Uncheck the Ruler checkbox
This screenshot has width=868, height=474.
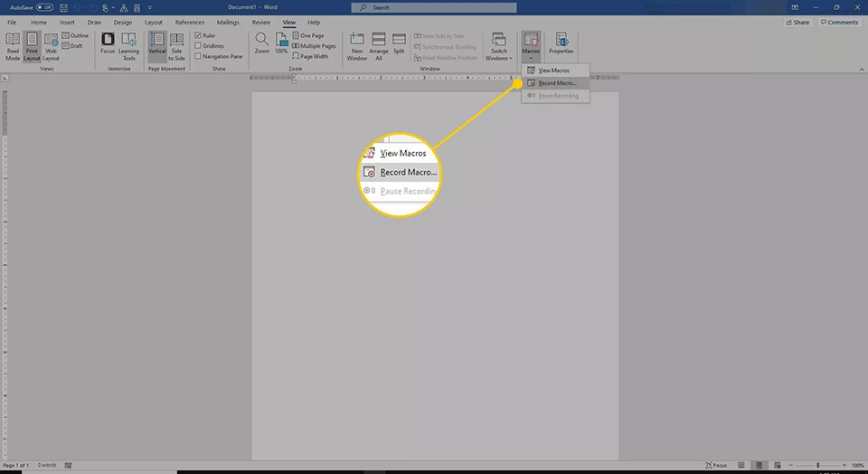pos(198,35)
